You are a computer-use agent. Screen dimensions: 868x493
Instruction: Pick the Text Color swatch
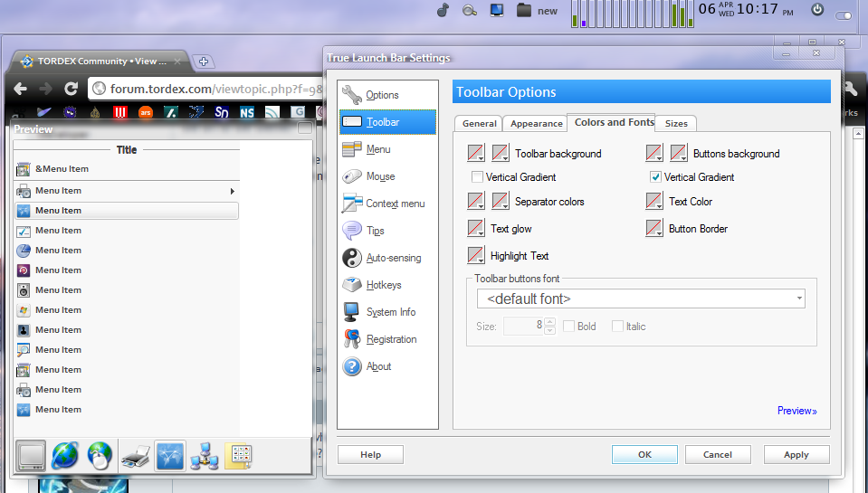click(654, 201)
